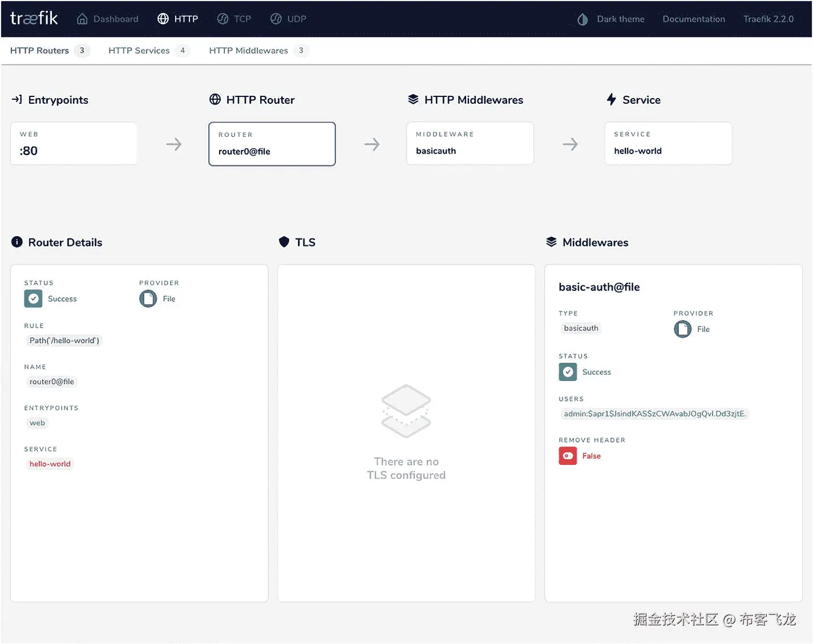Open the HTTP Routers tab
This screenshot has height=644, width=813.
tap(50, 50)
